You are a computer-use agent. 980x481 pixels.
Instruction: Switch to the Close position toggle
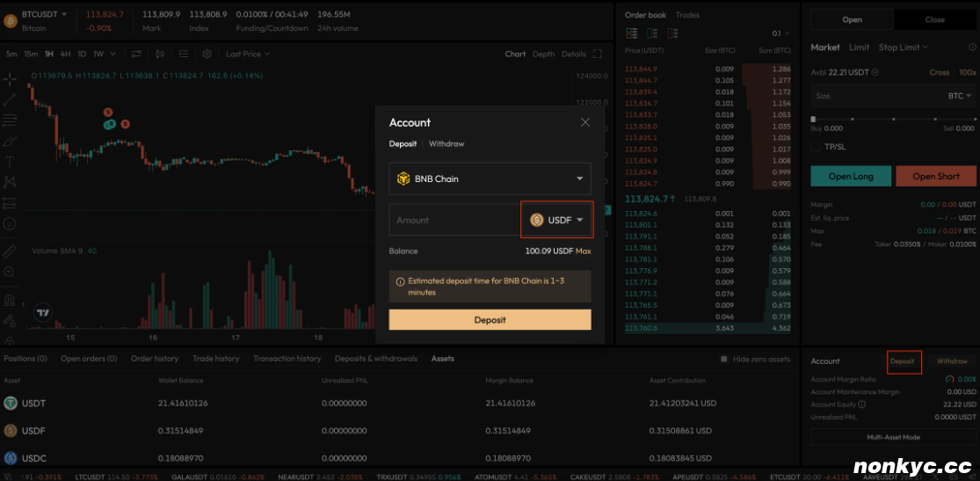[934, 19]
